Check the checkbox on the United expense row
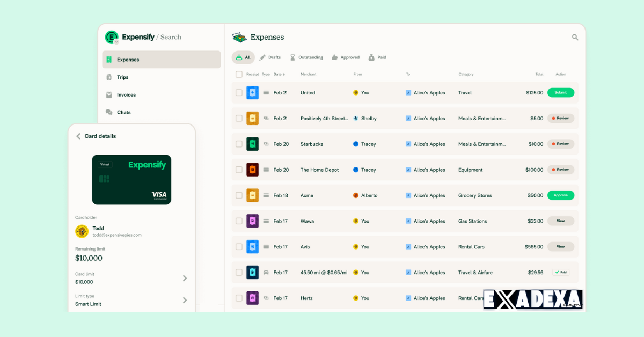Screen dimensions: 644x337 239,92
